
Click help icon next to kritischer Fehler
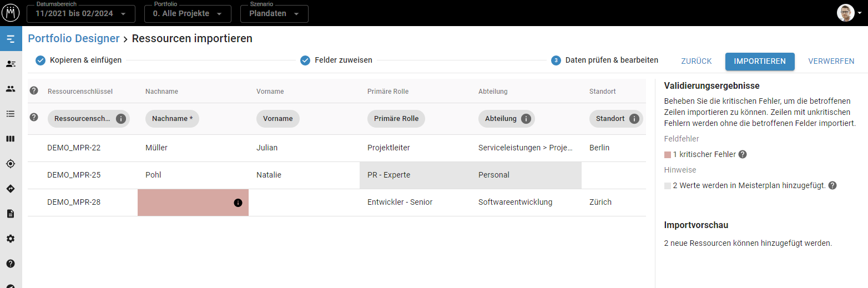click(743, 155)
